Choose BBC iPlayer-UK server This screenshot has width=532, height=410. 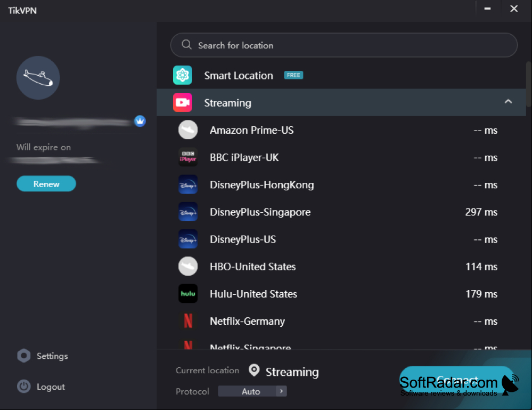341,157
